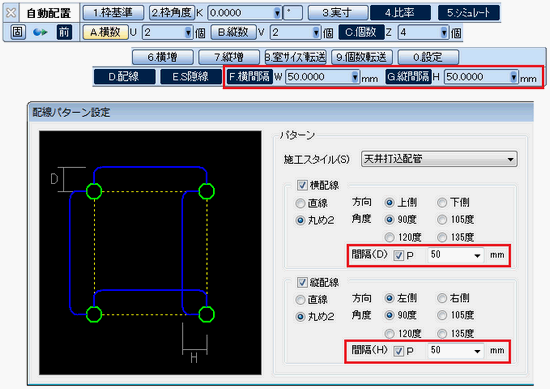Open the C.個数 Z count dropdown

coord(444,33)
